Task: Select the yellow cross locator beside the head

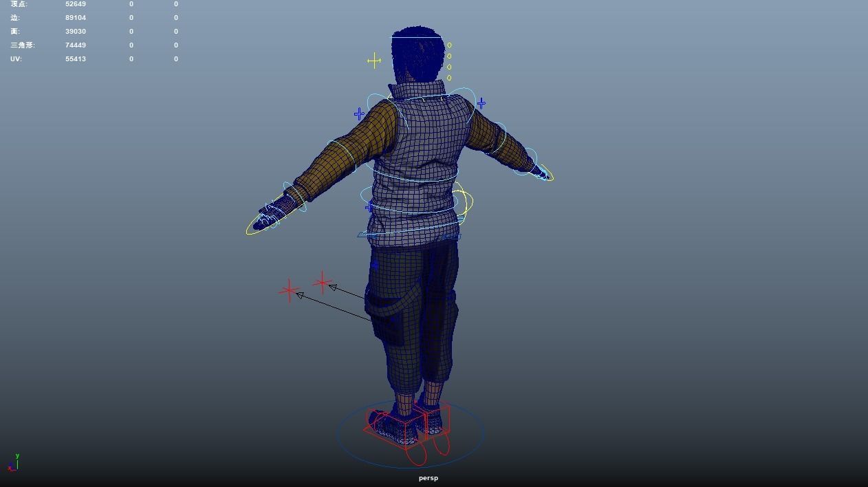Action: [x=374, y=61]
